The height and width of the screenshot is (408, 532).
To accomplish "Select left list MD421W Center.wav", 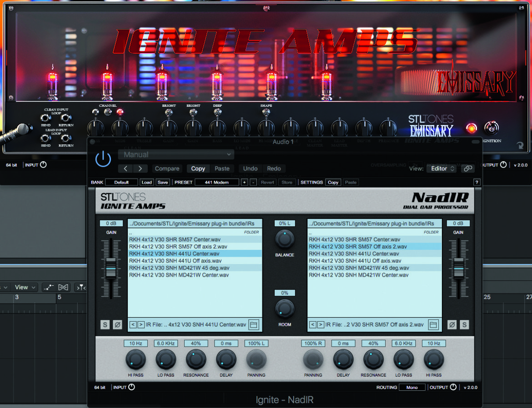I will [195, 275].
